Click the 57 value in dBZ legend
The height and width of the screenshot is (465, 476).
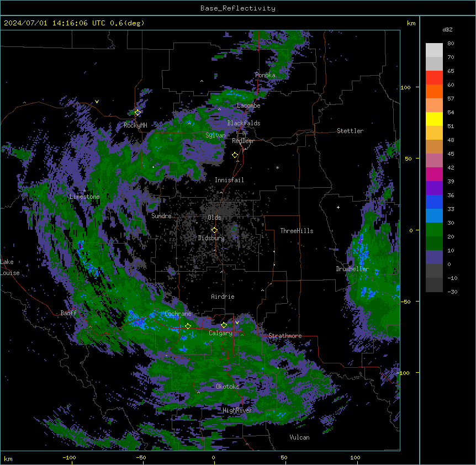pos(451,99)
